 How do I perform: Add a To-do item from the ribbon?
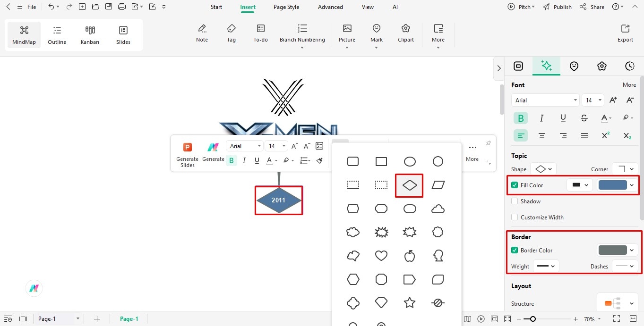coord(260,33)
